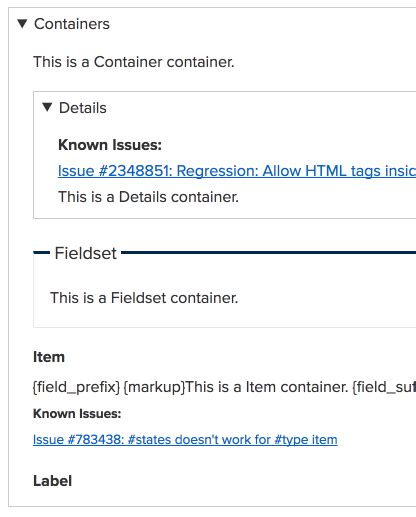416x517 pixels.
Task: Click the dark Fieldset header line
Action: tap(269, 253)
